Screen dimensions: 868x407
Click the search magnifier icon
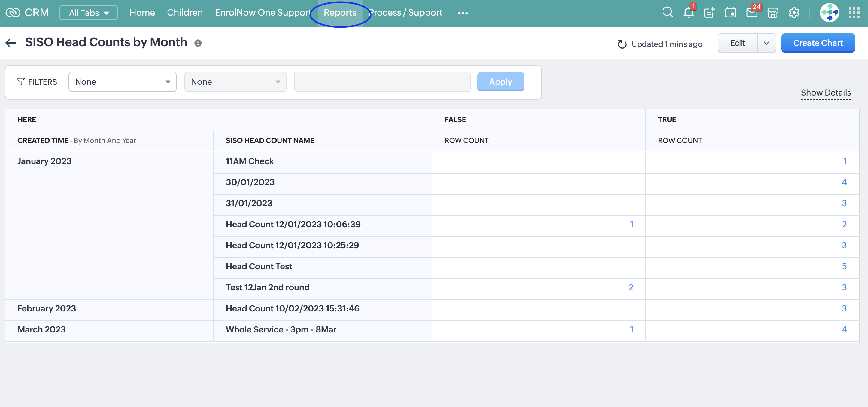point(667,13)
